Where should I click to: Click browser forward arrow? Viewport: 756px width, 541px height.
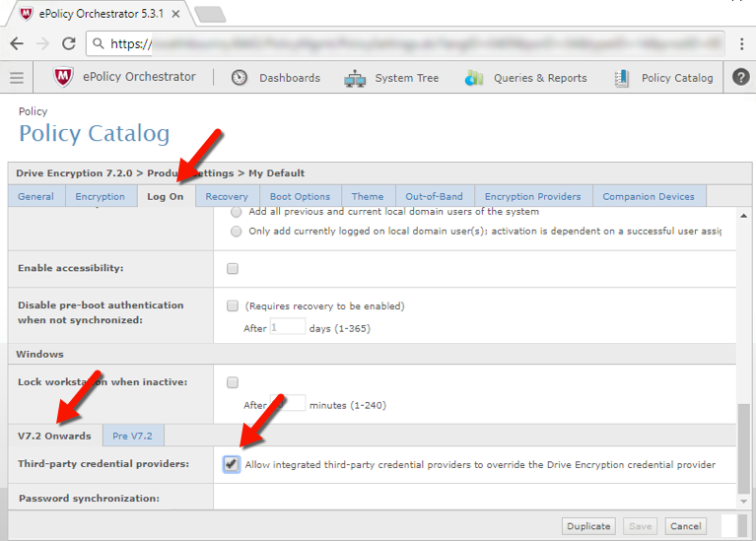click(x=43, y=43)
